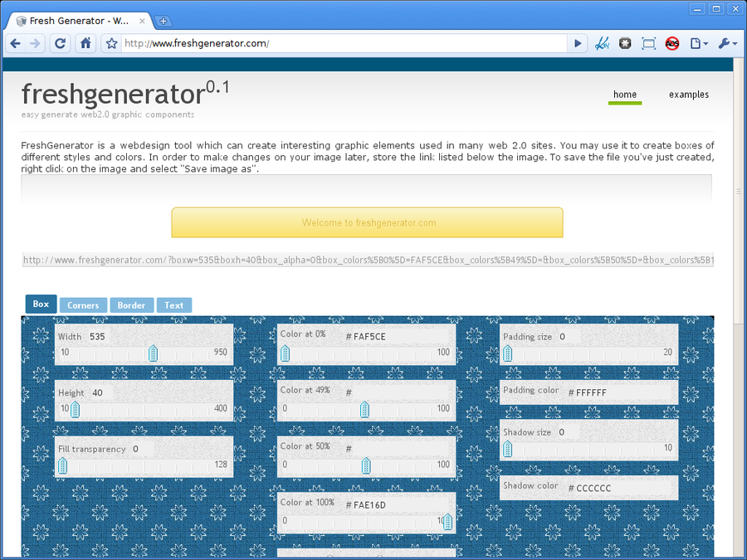
Task: Open the wrench settings menu
Action: pos(727,44)
